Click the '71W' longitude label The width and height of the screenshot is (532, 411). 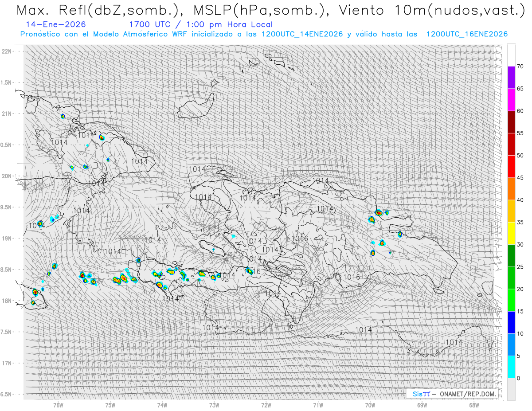click(318, 405)
